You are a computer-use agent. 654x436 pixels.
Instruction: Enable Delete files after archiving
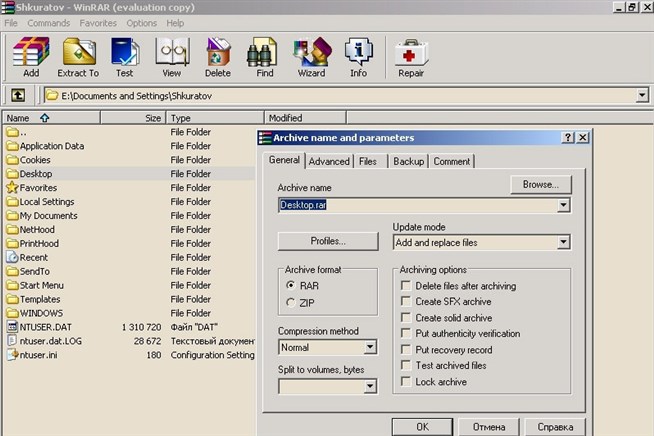pyautogui.click(x=406, y=286)
